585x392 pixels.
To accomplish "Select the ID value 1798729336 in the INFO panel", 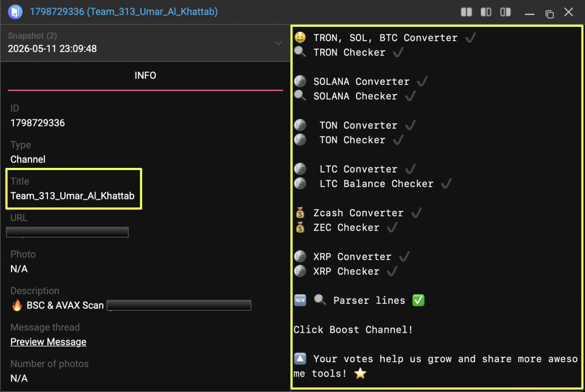I will point(38,123).
